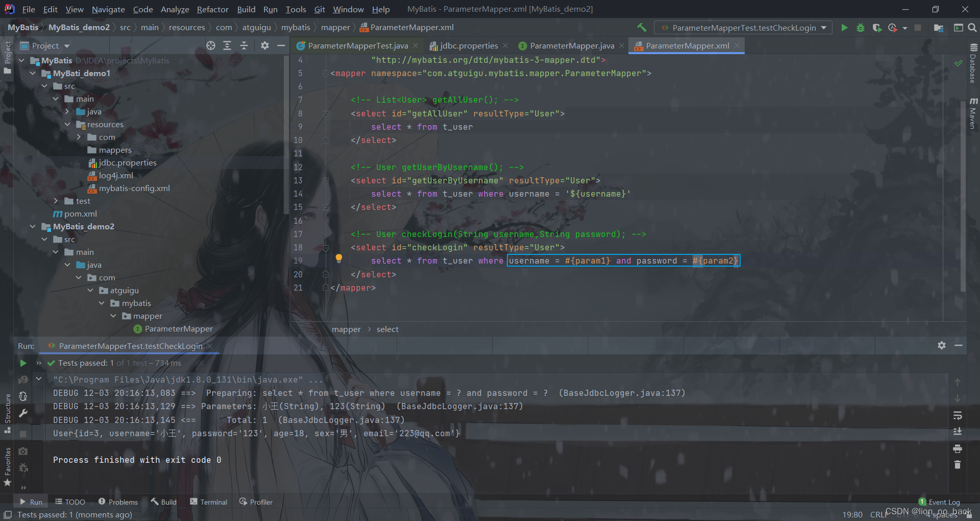Click Select Opened File target icon in Project panel

click(x=211, y=45)
